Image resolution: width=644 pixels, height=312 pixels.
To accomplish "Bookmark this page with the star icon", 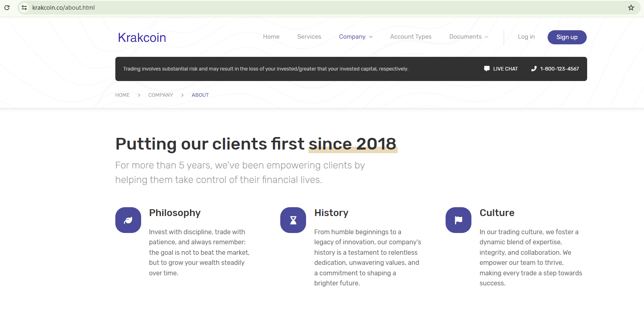I will point(631,8).
